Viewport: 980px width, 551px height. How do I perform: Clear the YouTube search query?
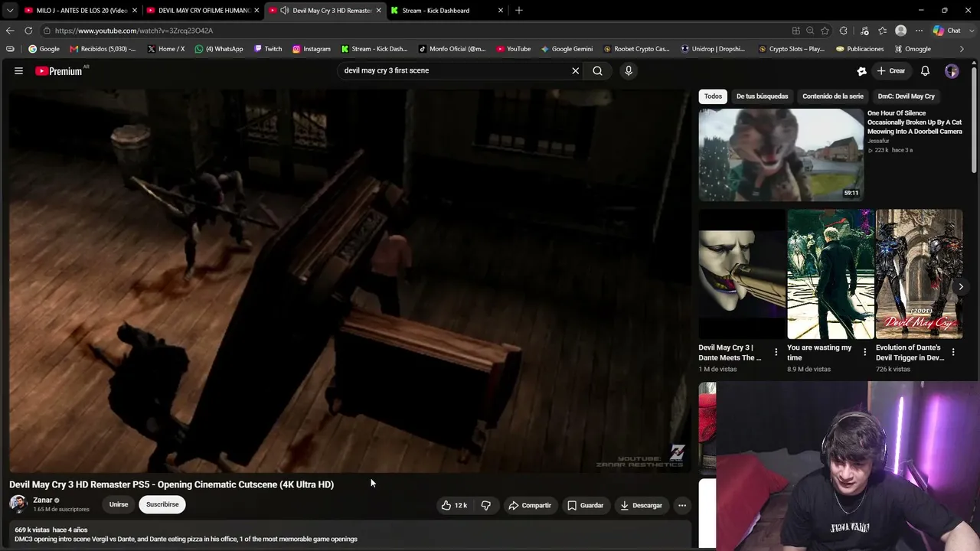(x=576, y=71)
